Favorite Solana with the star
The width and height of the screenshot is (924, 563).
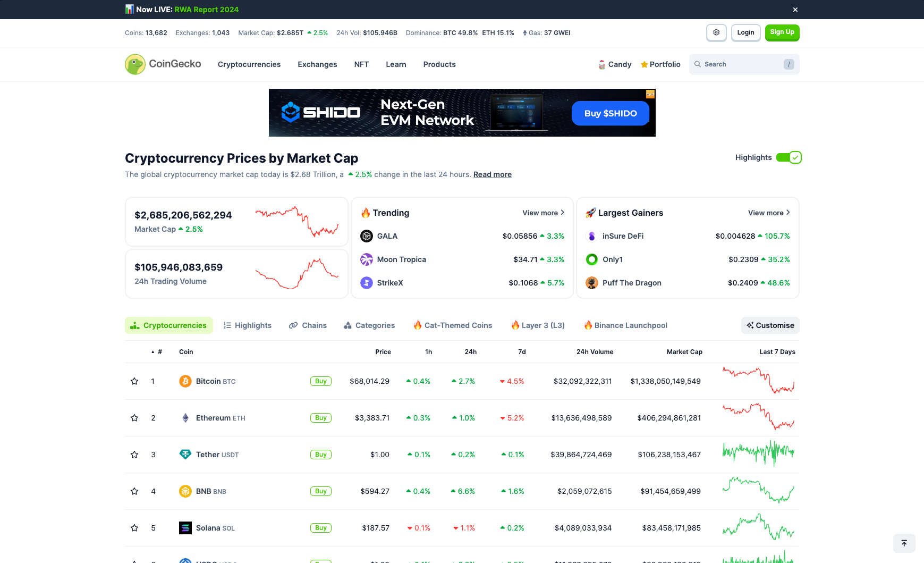click(x=134, y=528)
